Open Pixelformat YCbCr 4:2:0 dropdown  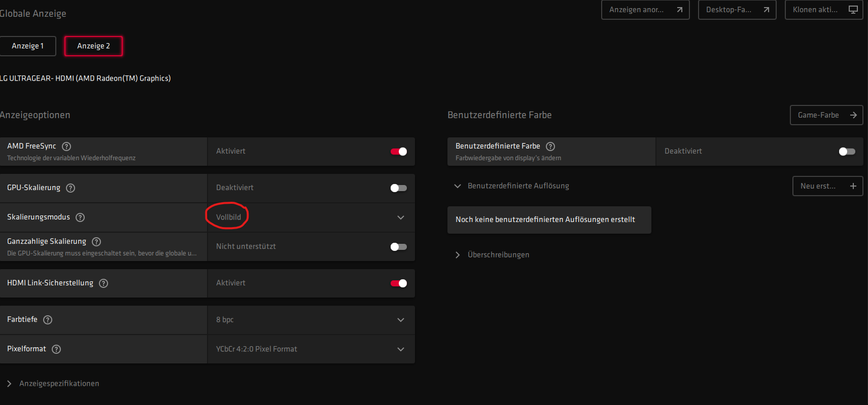pyautogui.click(x=311, y=349)
